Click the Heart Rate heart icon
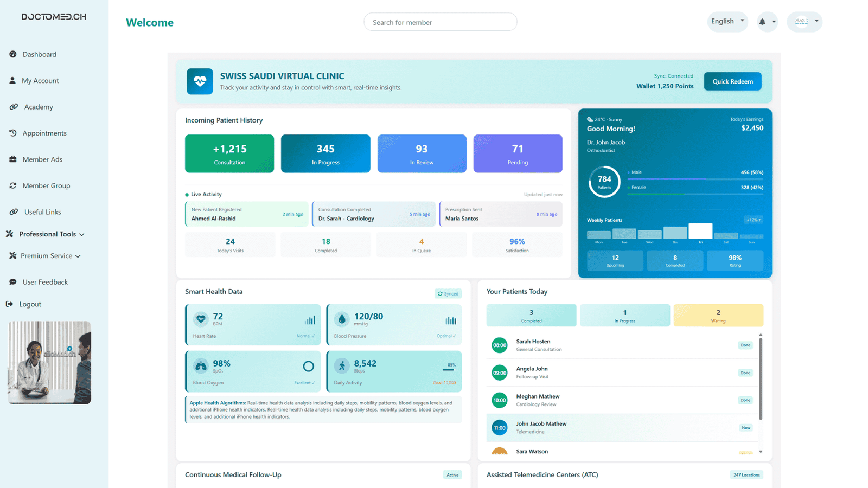Screen dimensions: 868x488 [x=201, y=319]
